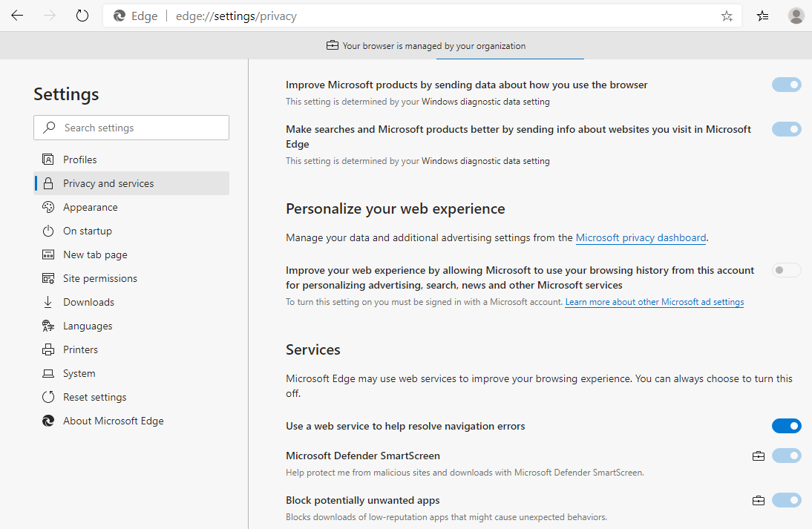The height and width of the screenshot is (529, 812).
Task: Click the Printers icon
Action: [x=48, y=350]
